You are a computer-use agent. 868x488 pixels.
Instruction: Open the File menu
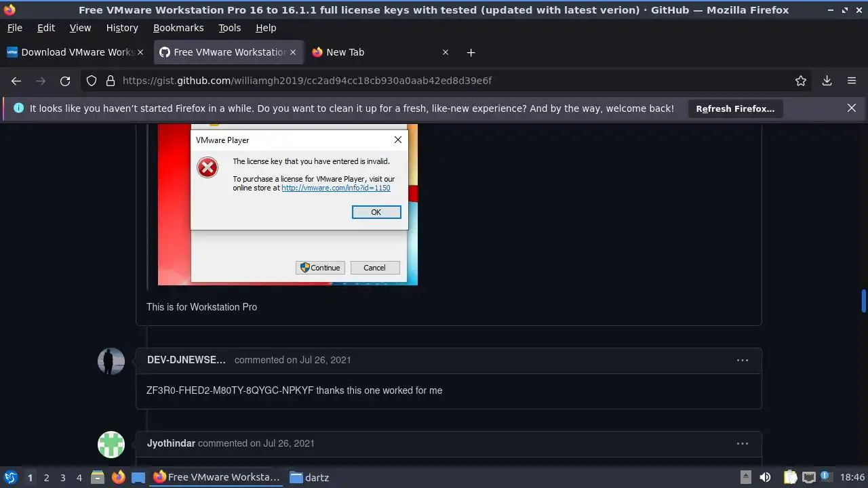point(14,28)
